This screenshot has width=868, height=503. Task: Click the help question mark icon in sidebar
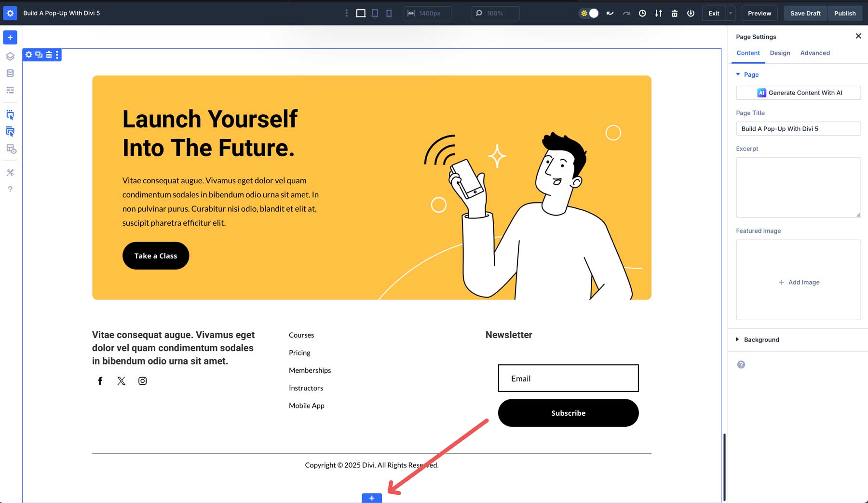coord(10,189)
